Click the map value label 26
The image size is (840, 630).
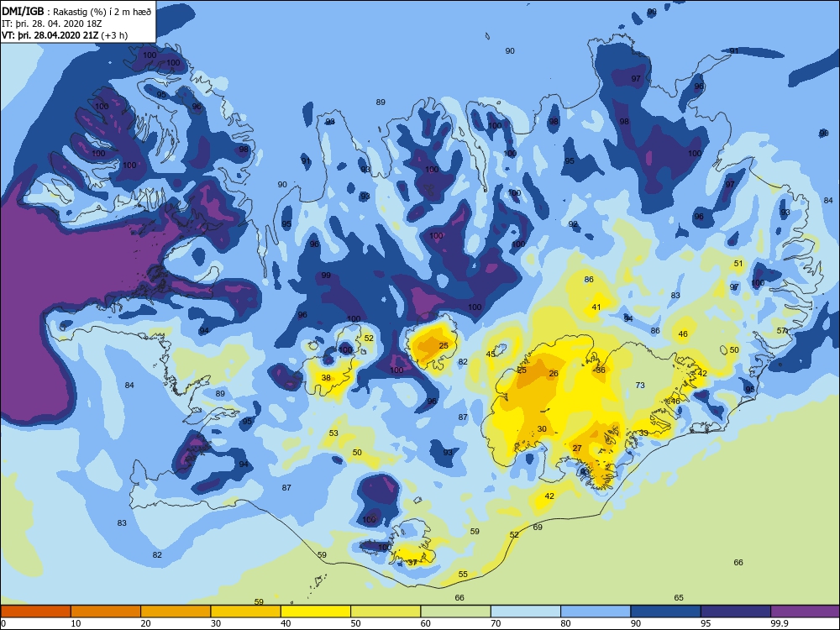[x=554, y=374]
